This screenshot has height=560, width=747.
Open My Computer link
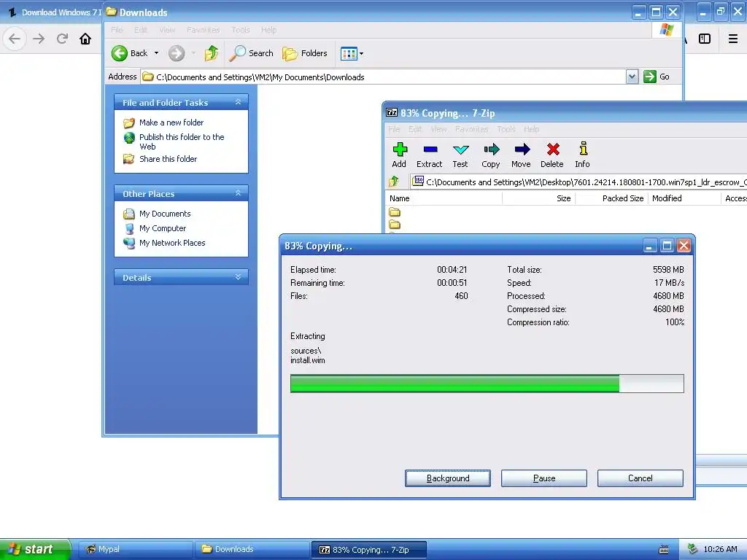click(x=163, y=228)
